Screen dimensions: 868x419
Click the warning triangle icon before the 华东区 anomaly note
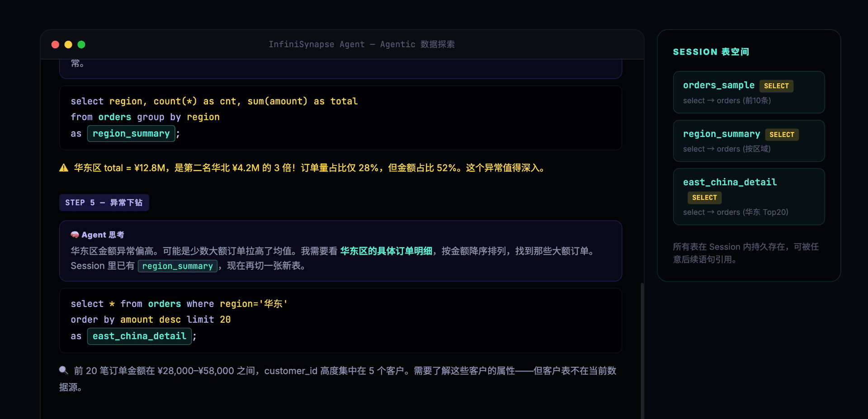[x=64, y=168]
